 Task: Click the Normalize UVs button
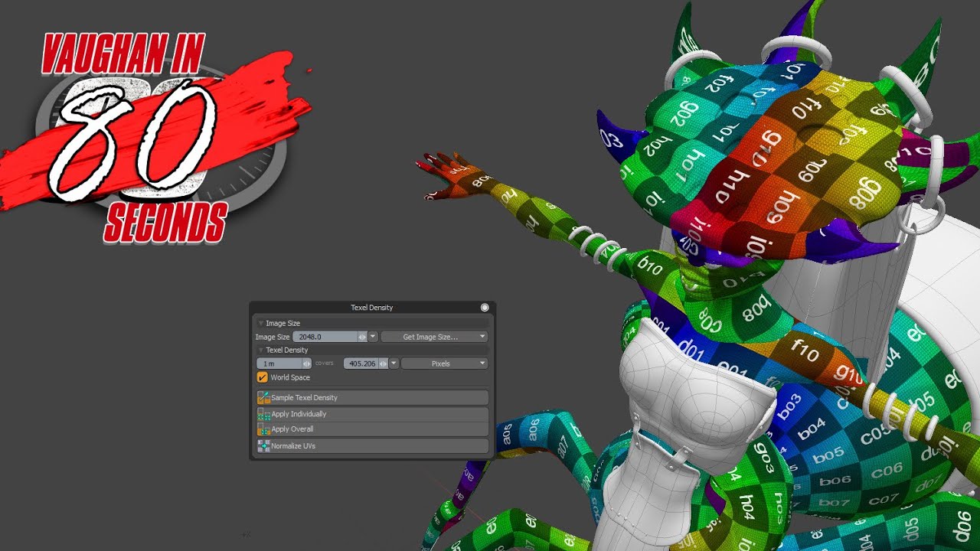pos(373,445)
